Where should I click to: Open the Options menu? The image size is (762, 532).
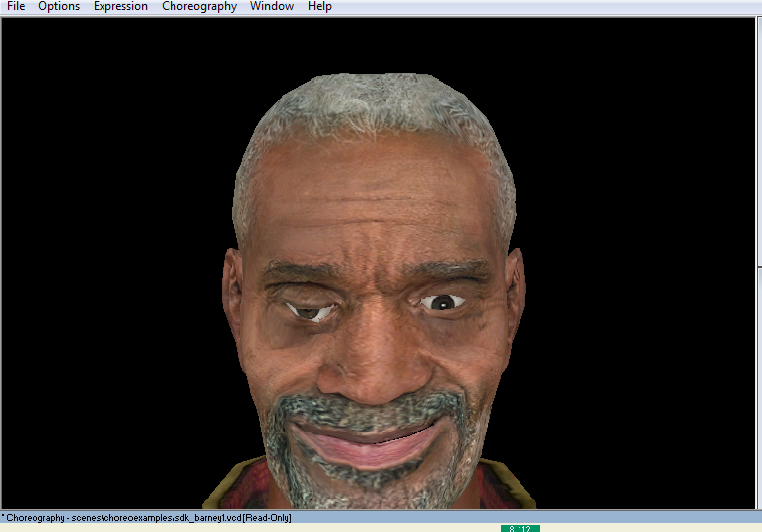(59, 6)
